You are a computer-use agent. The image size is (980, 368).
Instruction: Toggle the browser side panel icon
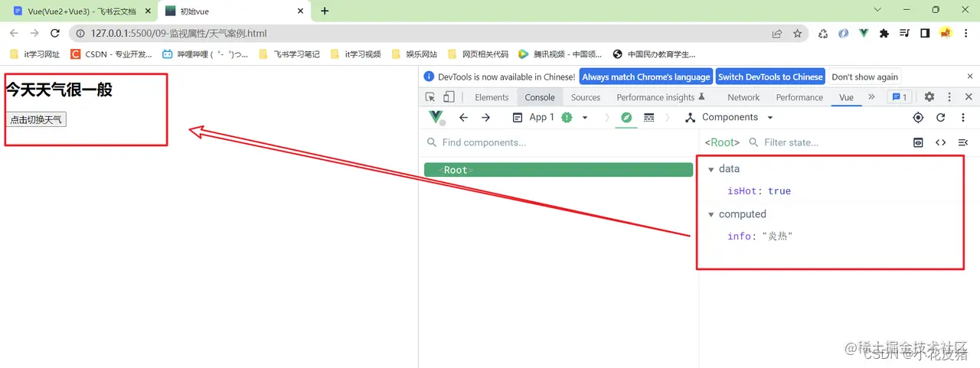(925, 34)
